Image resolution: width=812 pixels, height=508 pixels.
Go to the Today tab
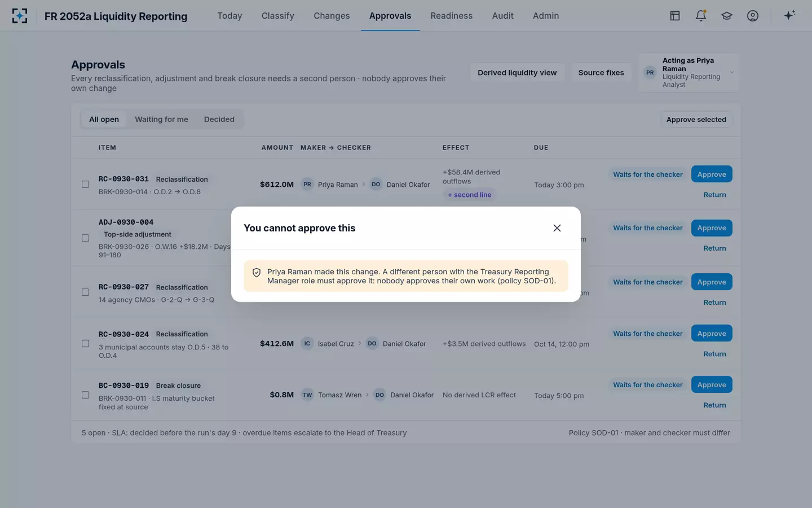pos(230,16)
